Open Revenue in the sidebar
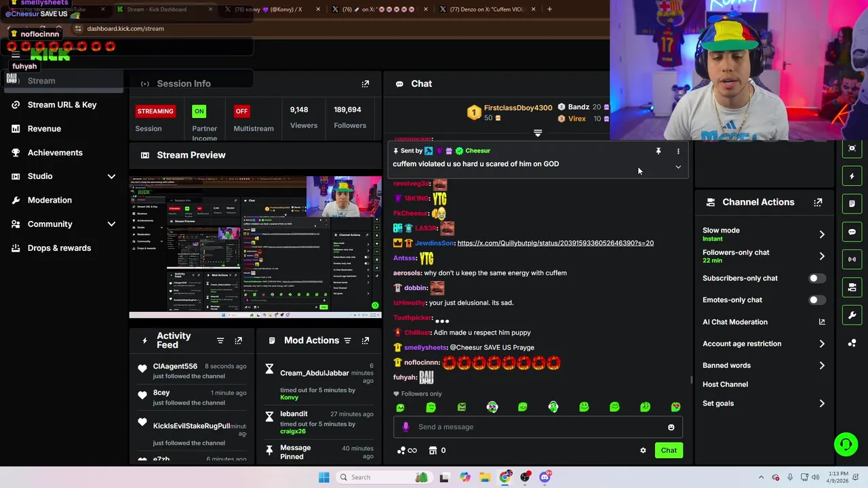 click(44, 129)
